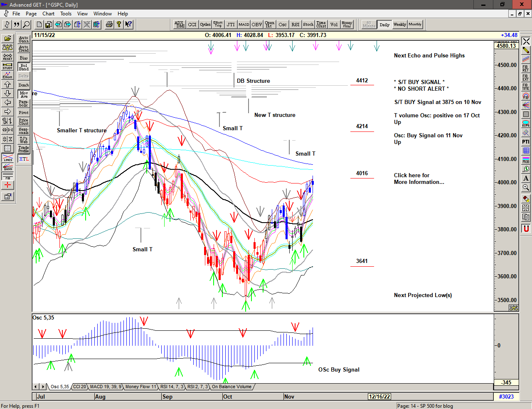This screenshot has height=409, width=532.
Task: Select the Gann lines drawing tool
Action: click(x=7, y=167)
